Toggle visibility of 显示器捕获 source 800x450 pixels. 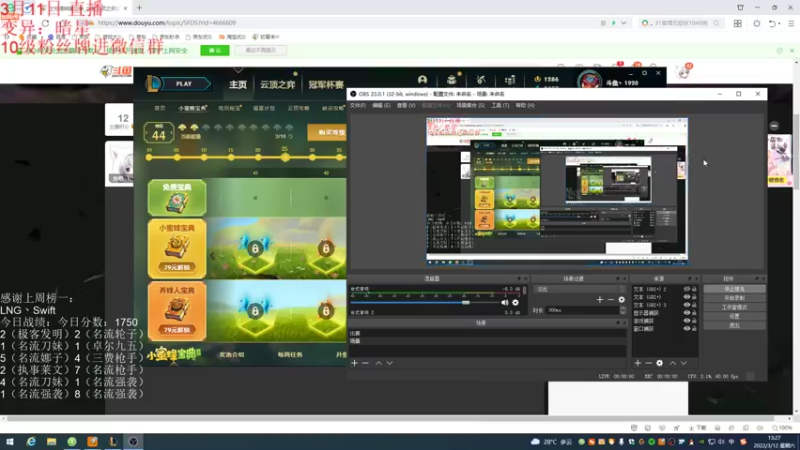pos(687,313)
